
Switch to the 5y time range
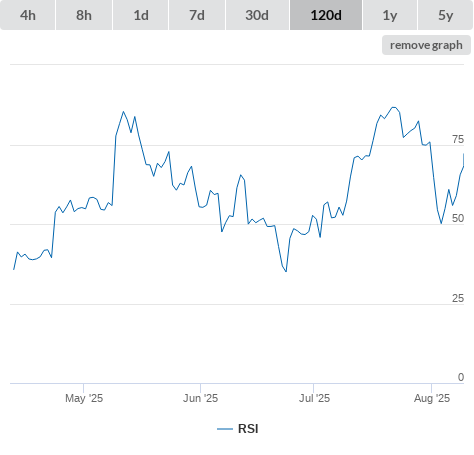(x=445, y=15)
